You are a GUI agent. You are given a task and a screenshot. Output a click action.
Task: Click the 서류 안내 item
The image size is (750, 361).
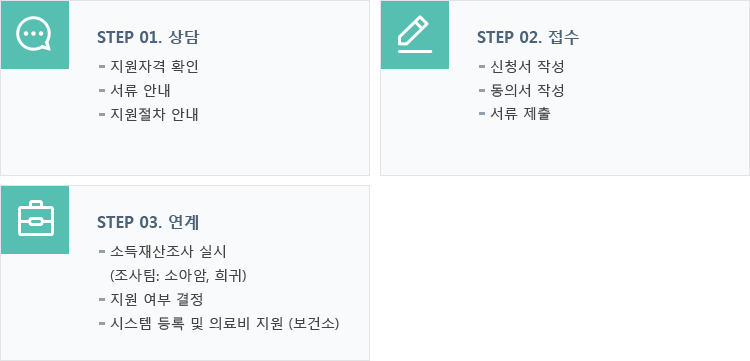click(140, 90)
